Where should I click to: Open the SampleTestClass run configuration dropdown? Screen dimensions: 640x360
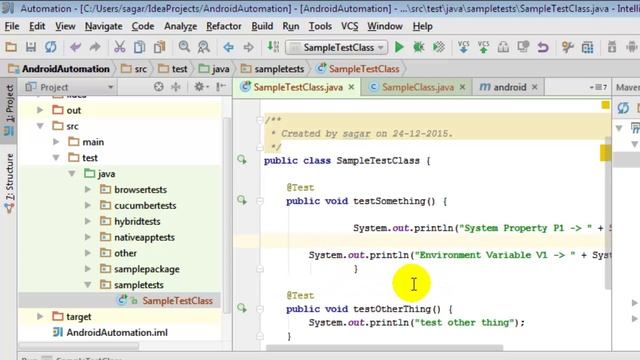337,47
